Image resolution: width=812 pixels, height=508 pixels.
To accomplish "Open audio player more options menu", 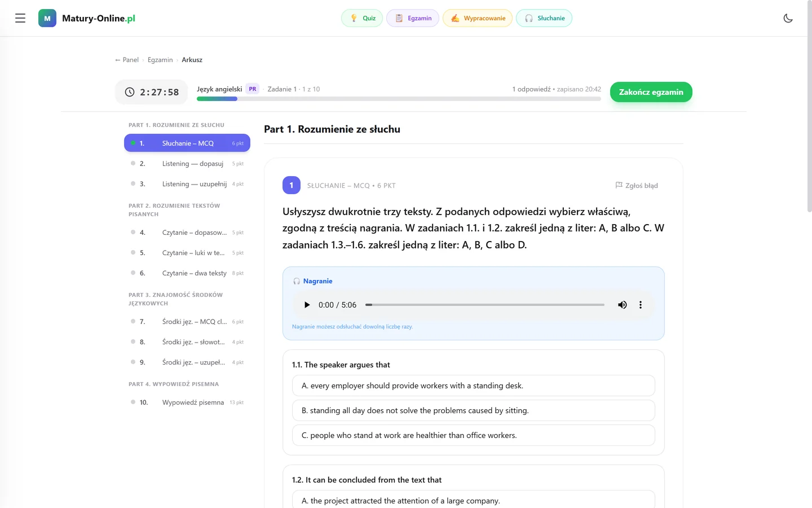I will pyautogui.click(x=641, y=305).
